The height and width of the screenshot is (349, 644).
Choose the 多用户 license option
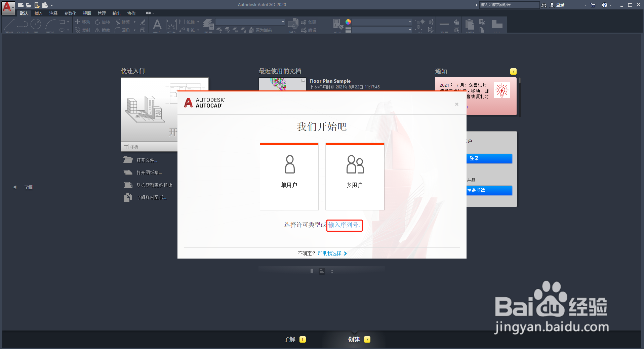[x=355, y=177]
